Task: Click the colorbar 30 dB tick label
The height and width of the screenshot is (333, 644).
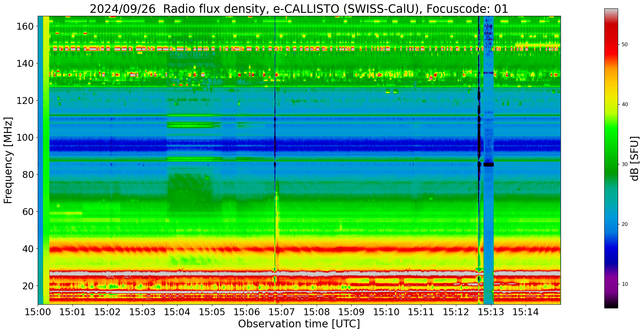Action: click(625, 164)
